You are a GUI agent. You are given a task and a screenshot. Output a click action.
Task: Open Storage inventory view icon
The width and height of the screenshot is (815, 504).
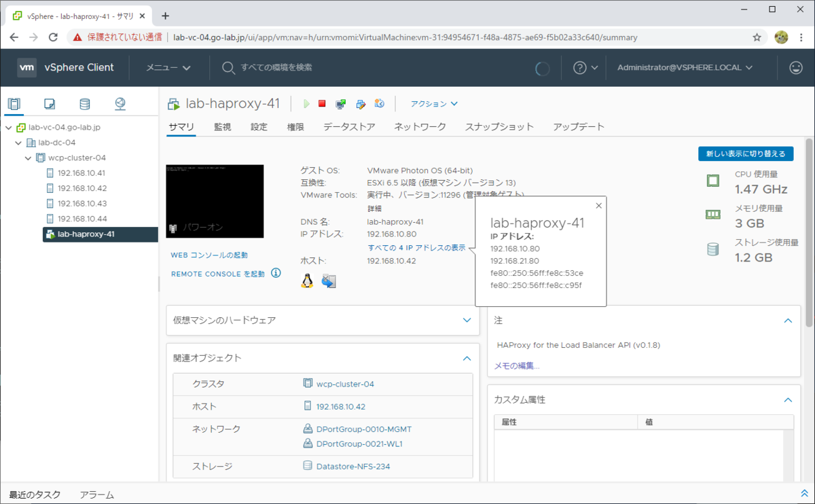pyautogui.click(x=85, y=104)
